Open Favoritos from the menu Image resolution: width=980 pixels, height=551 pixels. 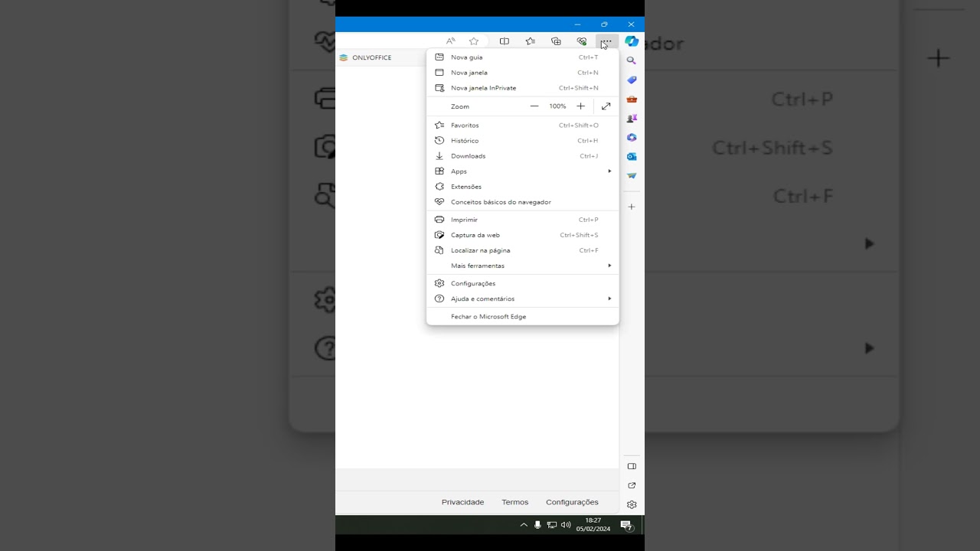pos(523,126)
